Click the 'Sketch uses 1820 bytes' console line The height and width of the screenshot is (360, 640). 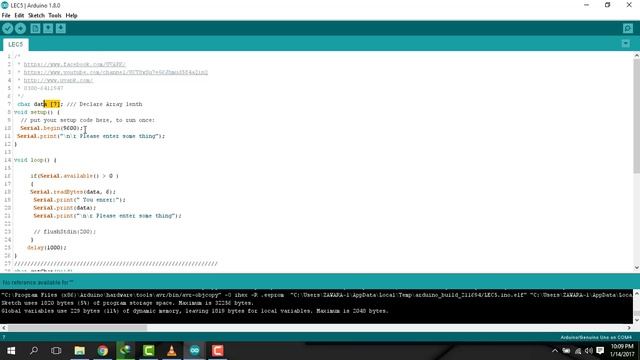(x=127, y=303)
